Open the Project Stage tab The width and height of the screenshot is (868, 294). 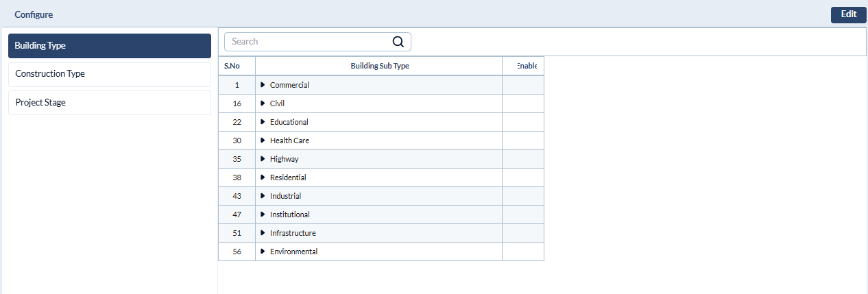point(110,103)
